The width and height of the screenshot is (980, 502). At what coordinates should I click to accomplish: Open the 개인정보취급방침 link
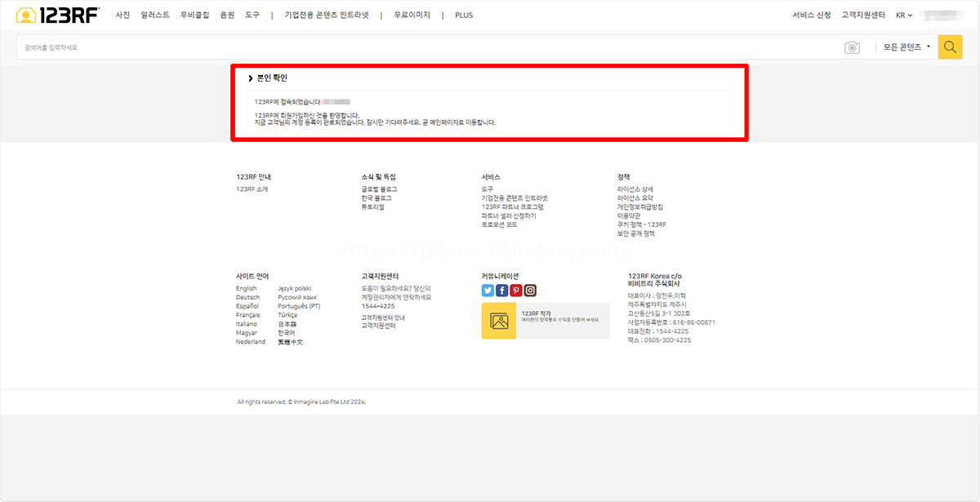640,207
